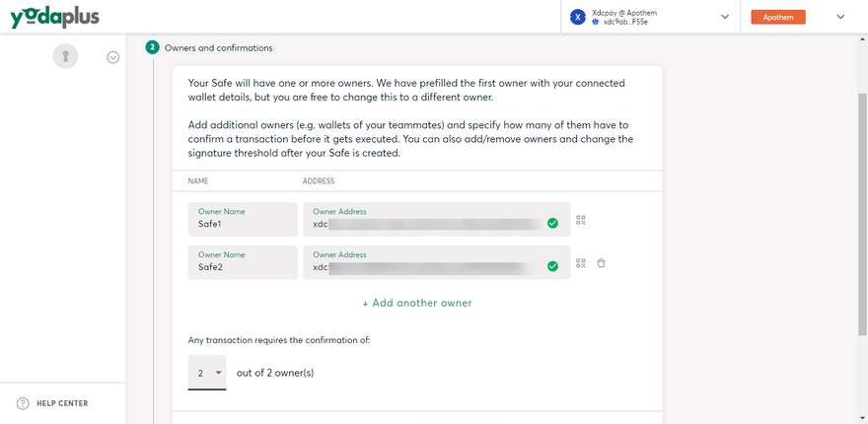Click the Safe keyhole avatar in sidebar
The height and width of the screenshot is (424, 868).
pos(65,57)
